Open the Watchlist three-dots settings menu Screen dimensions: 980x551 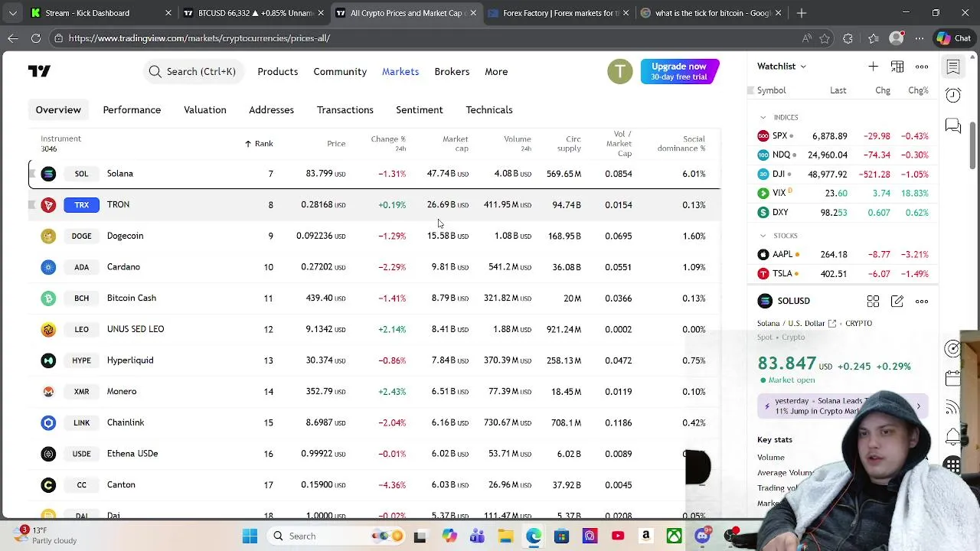point(922,67)
